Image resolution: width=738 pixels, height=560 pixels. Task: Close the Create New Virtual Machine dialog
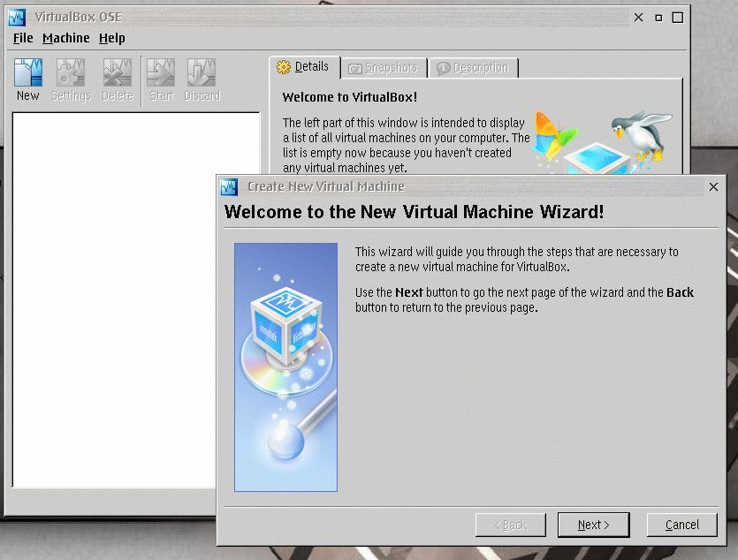tap(713, 187)
